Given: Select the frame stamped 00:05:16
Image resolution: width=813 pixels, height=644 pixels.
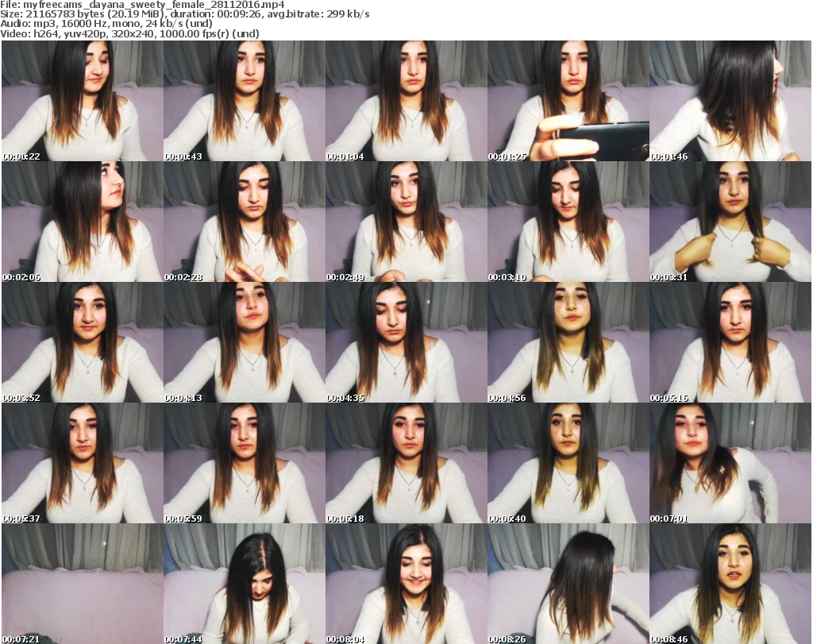Looking at the screenshot, I should (x=730, y=342).
